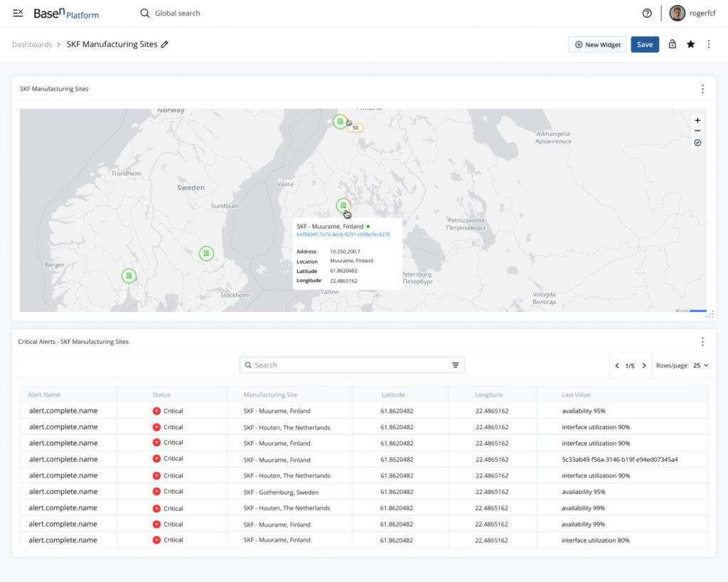Go to Dashboards breadcrumb

(x=32, y=45)
